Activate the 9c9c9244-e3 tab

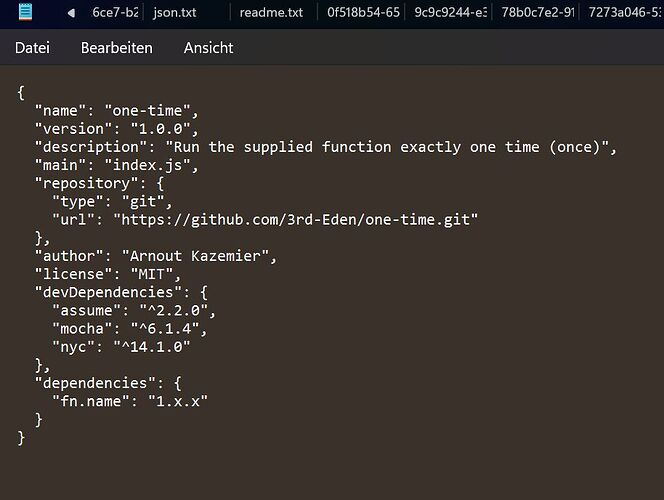coord(451,12)
